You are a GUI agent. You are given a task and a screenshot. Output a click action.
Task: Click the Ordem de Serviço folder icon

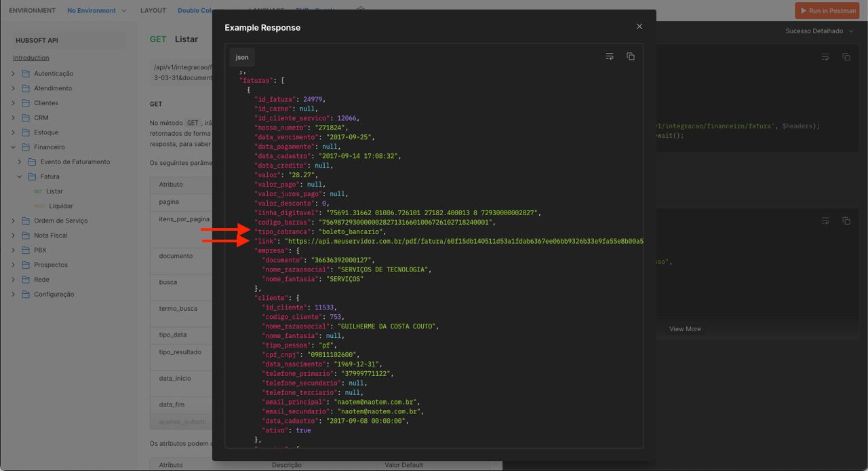[26, 221]
